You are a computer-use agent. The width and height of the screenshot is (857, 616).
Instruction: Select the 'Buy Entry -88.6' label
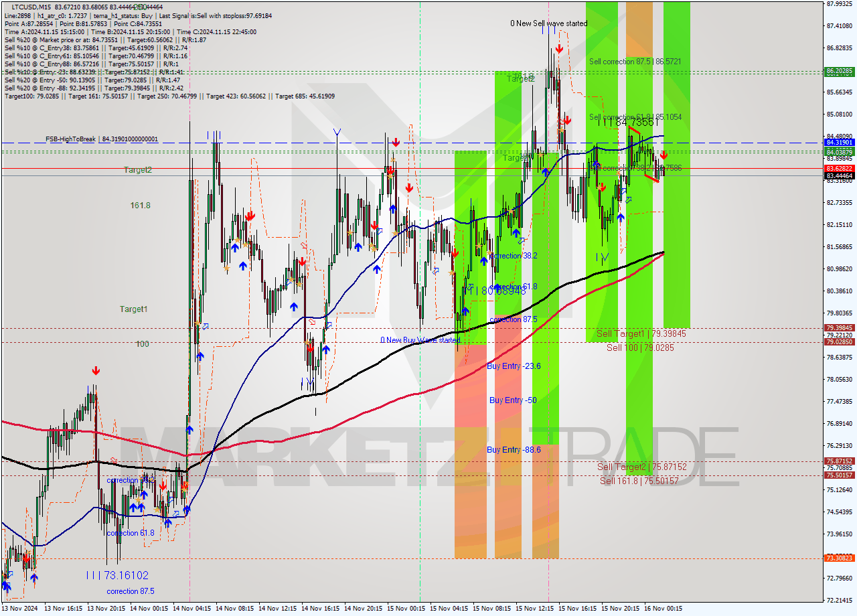(x=514, y=450)
